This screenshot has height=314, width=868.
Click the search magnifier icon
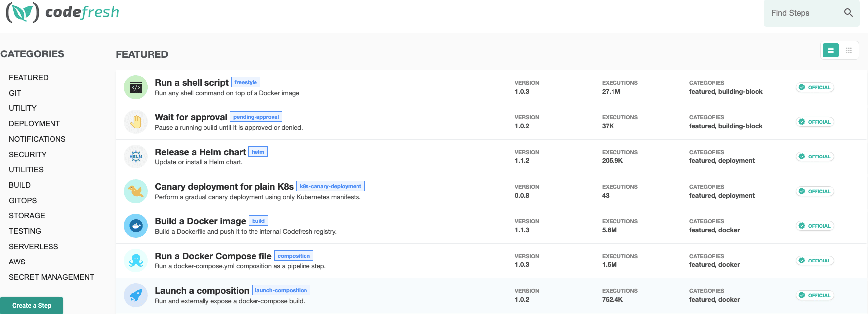[848, 13]
